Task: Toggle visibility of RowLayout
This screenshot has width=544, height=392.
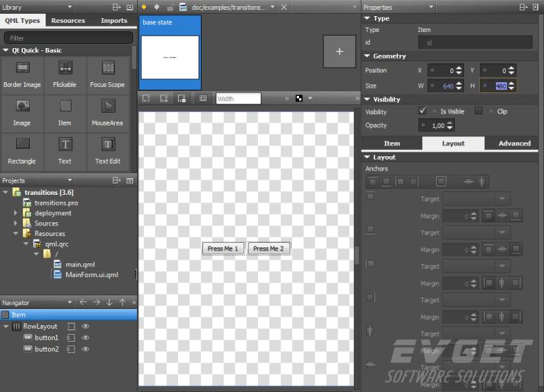Action: pyautogui.click(x=85, y=326)
